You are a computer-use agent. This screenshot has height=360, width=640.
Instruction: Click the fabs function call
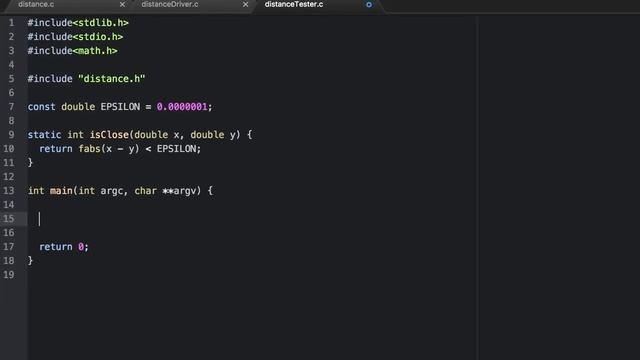(89, 149)
